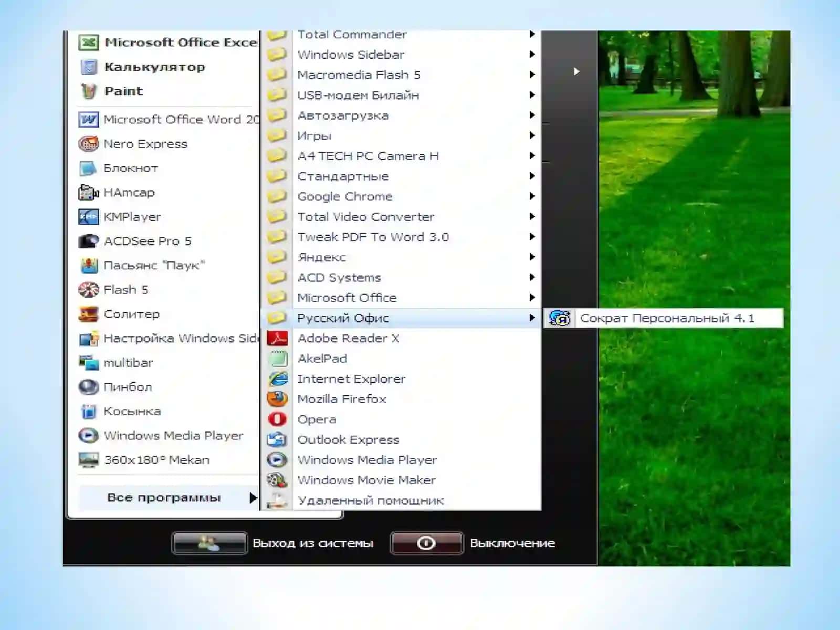The width and height of the screenshot is (840, 630).
Task: Expand A4 TECH PC Camera H arrow
Action: [x=532, y=156]
